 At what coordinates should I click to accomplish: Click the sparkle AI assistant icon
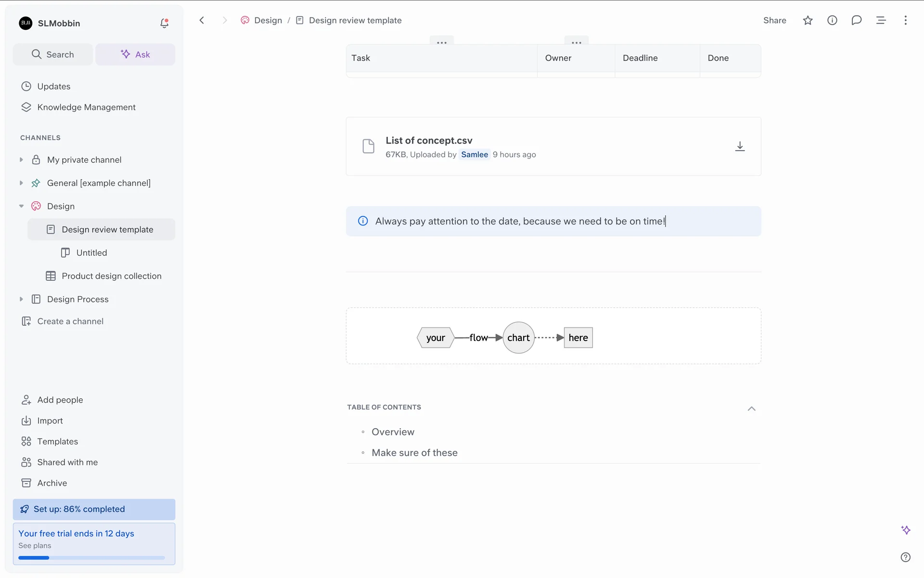906,530
